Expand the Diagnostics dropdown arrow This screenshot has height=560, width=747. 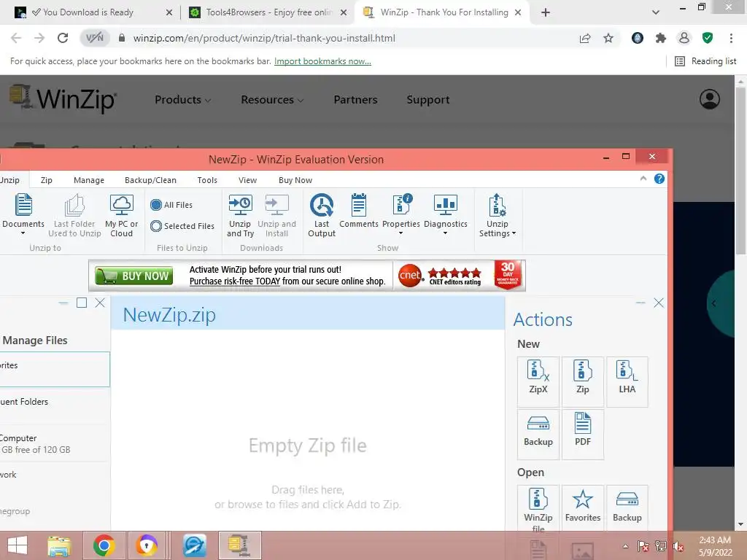pos(445,233)
